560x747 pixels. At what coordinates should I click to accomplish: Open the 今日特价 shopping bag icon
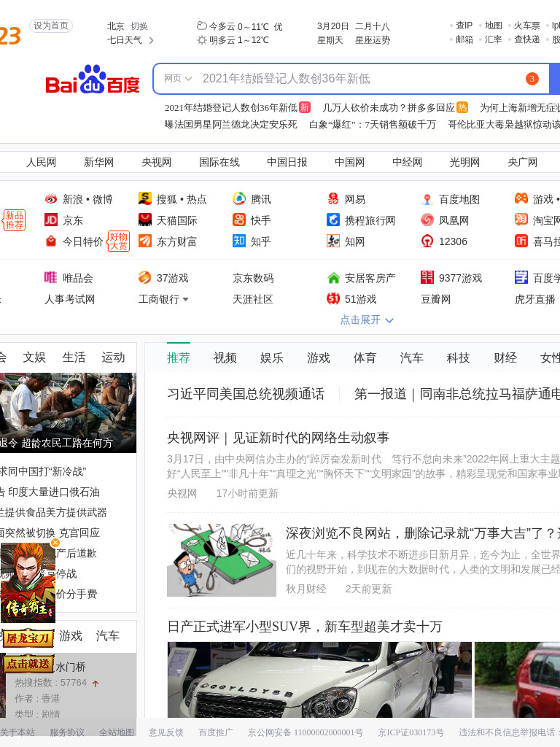pos(51,241)
